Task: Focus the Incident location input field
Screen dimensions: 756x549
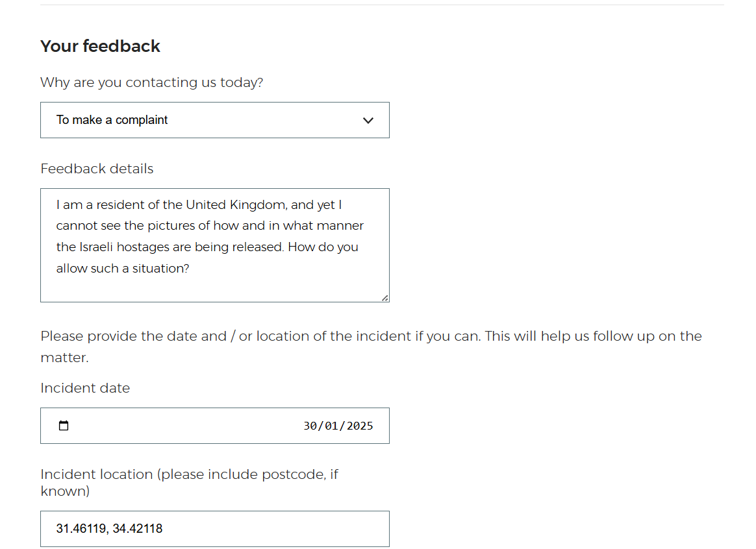Action: pyautogui.click(x=260, y=529)
